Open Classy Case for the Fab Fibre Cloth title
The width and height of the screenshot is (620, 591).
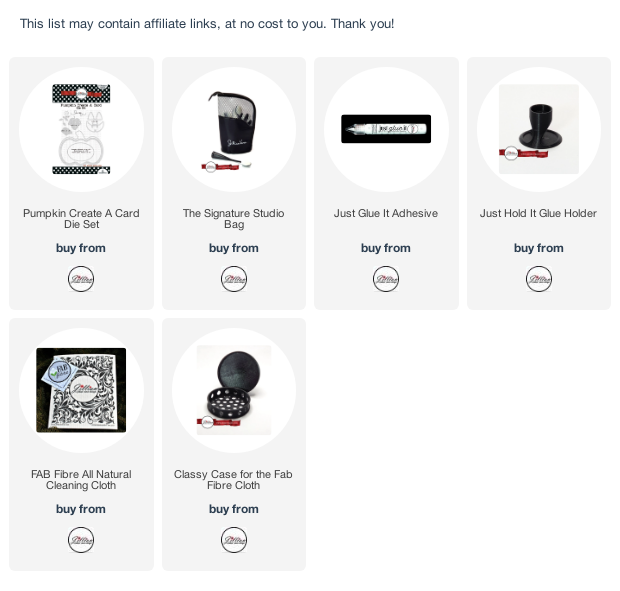coord(233,480)
